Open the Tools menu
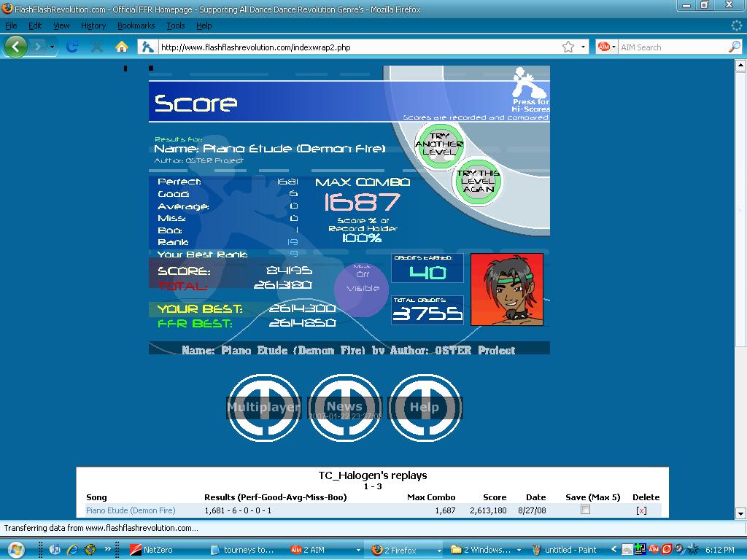The width and height of the screenshot is (747, 560). click(175, 26)
